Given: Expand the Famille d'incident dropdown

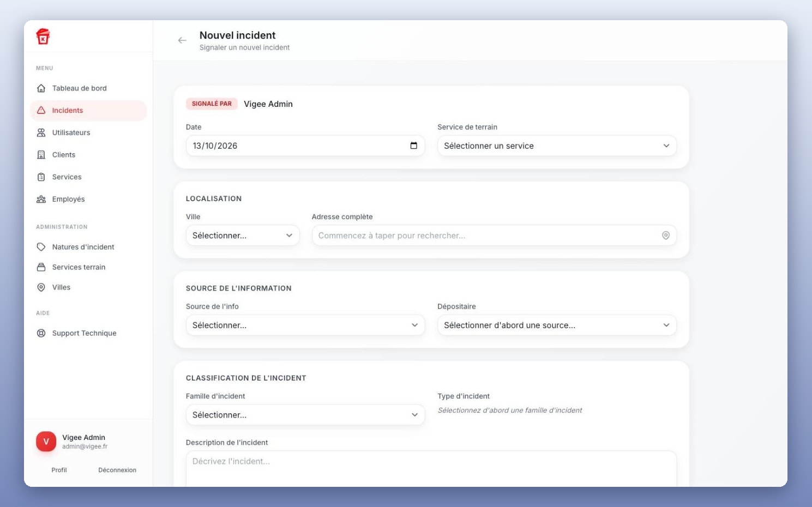Looking at the screenshot, I should click(305, 415).
